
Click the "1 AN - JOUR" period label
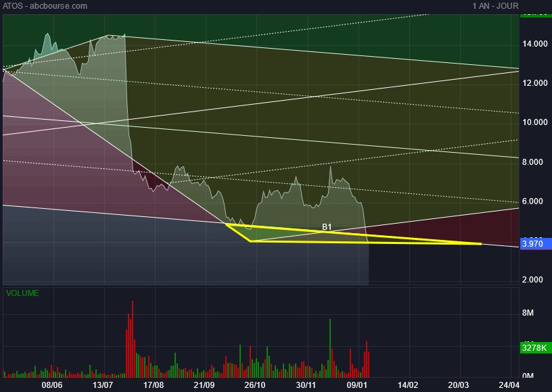click(495, 6)
